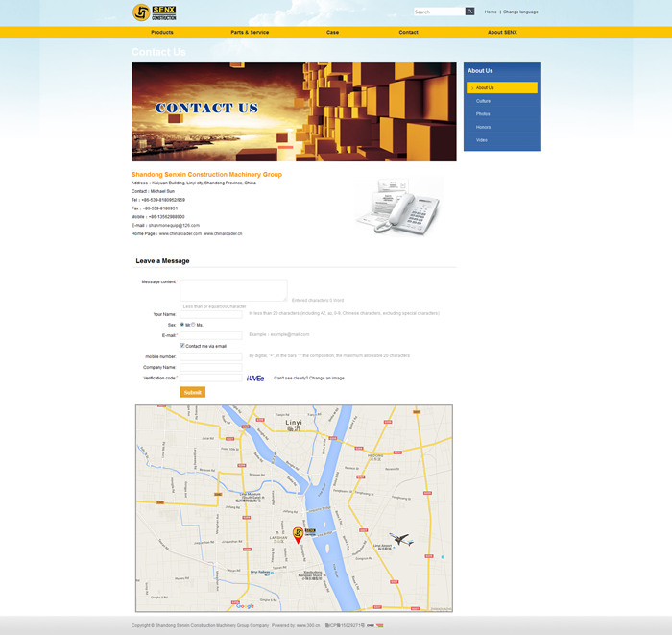Select Honors in the sidebar
672x635 pixels.
[x=483, y=127]
